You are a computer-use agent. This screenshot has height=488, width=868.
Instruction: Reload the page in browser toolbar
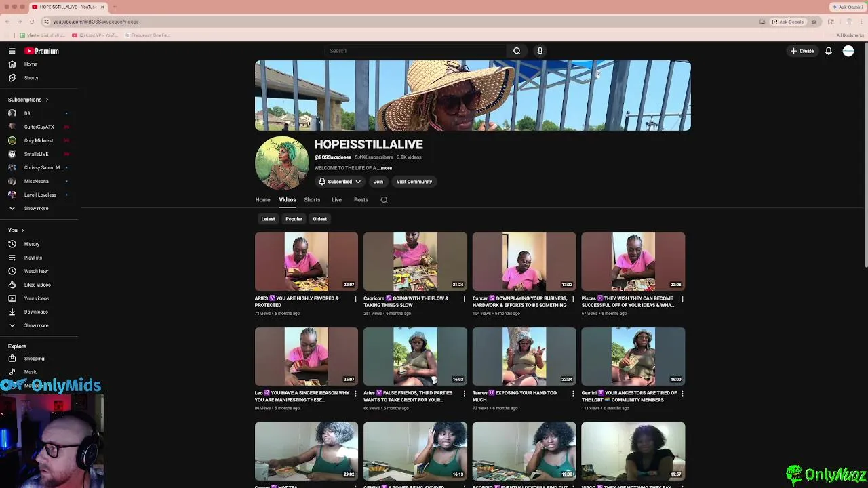(31, 22)
